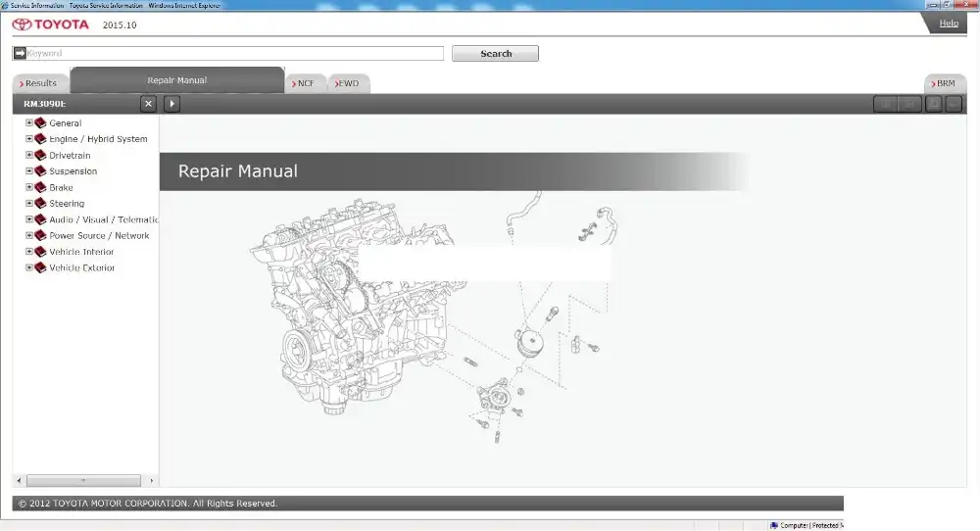
Task: Open the BRM tab
Action: 945,83
